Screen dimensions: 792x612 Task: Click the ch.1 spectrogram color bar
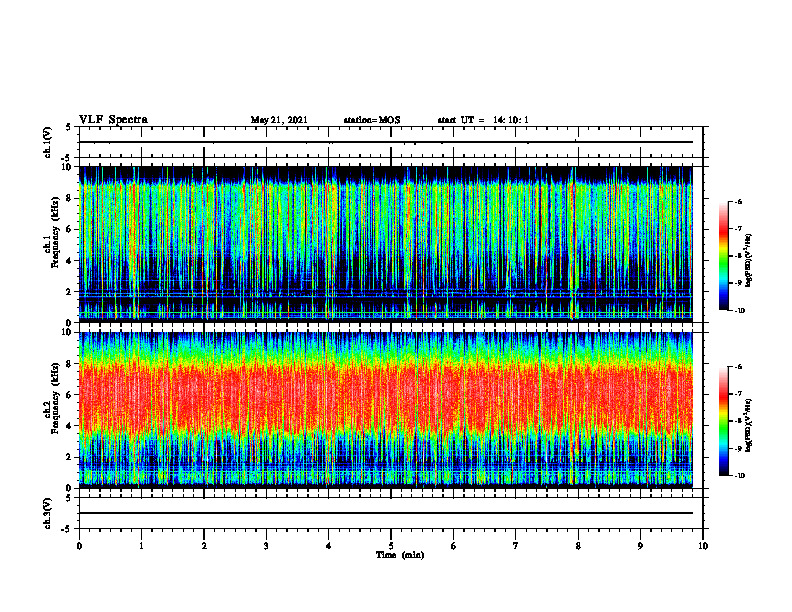pyautogui.click(x=724, y=256)
